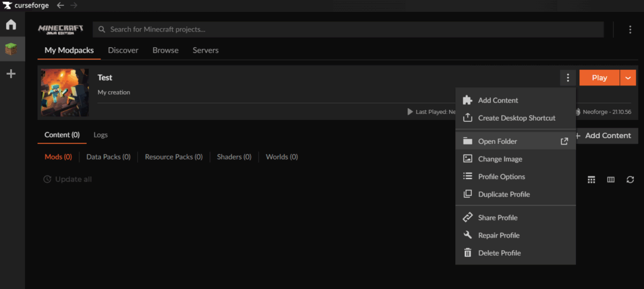The image size is (644, 289).
Task: Go back using the left arrow
Action: point(60,6)
